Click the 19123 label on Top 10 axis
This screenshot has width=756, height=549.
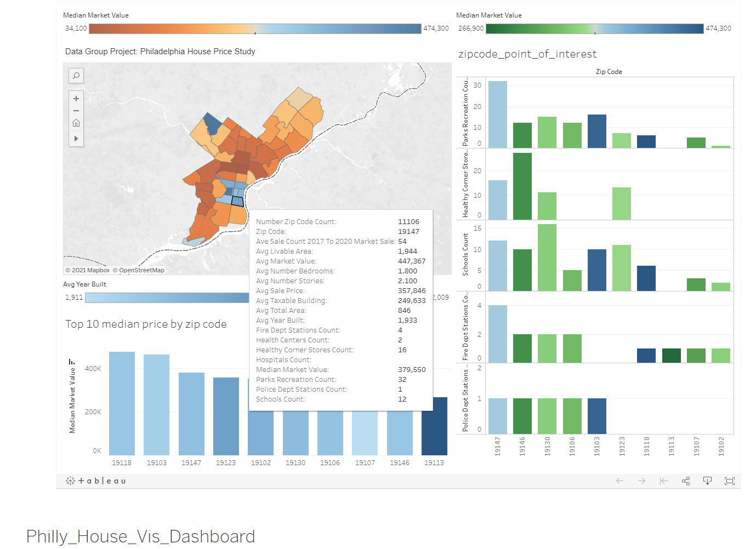[x=226, y=463]
